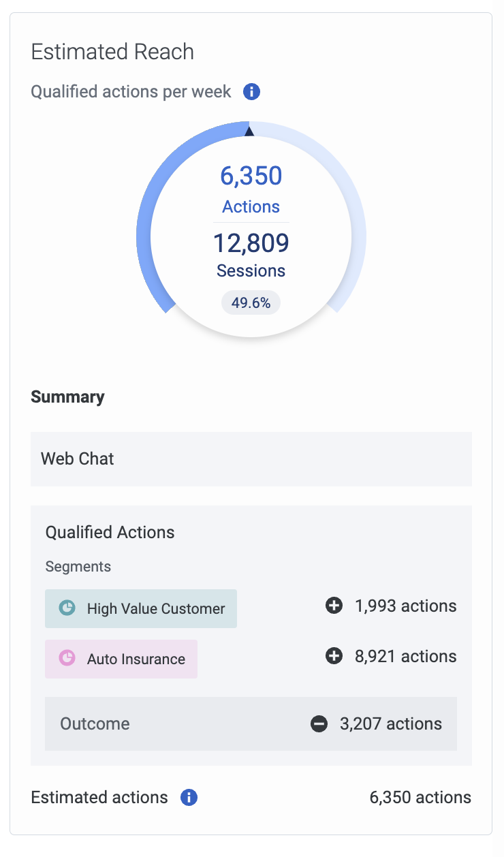Click the Auto Insurance pie icon

(x=67, y=659)
